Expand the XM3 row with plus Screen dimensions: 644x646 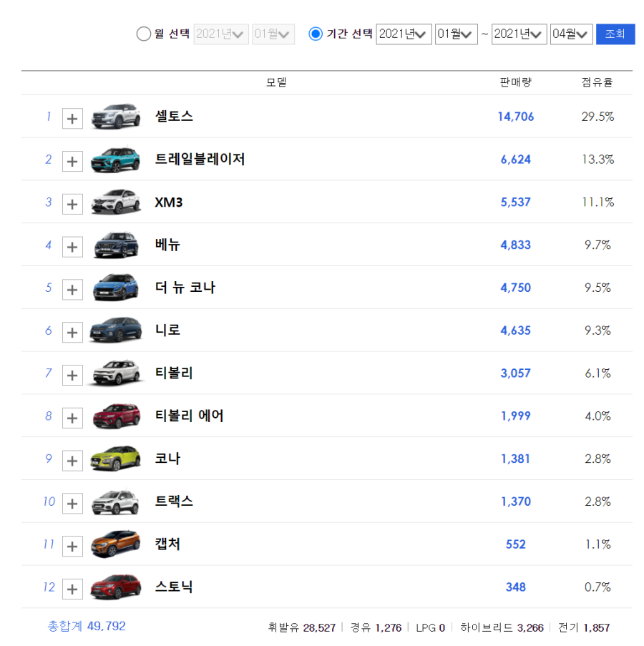pos(72,204)
